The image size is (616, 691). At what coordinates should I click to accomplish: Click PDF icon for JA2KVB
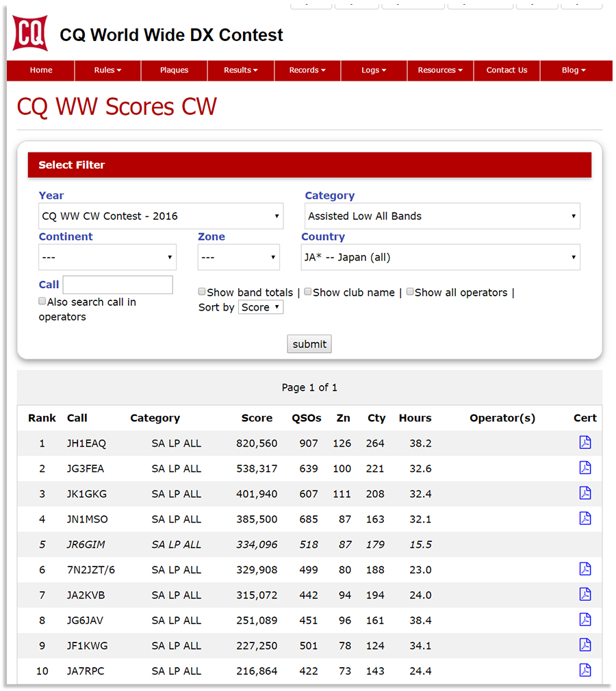[585, 595]
